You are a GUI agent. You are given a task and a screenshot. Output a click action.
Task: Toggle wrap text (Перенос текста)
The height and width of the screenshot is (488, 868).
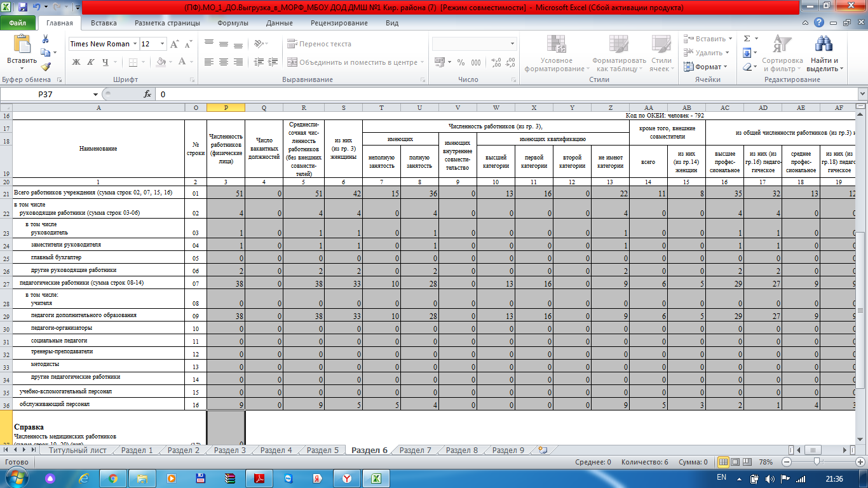pos(320,44)
